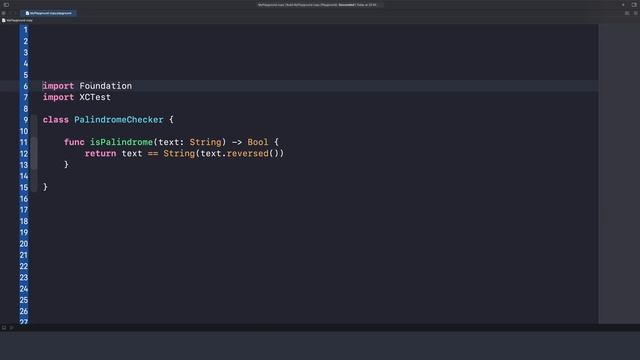Click the 'return' keyword
The image size is (640, 360).
click(100, 153)
